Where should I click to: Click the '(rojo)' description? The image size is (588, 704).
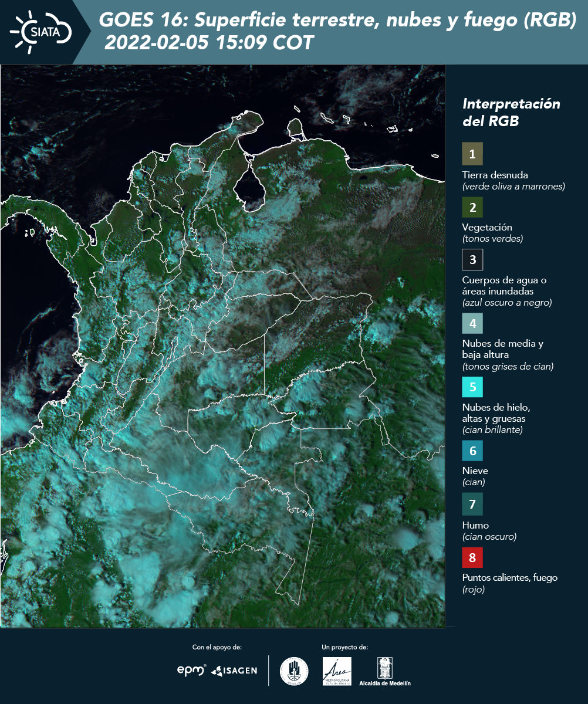474,590
